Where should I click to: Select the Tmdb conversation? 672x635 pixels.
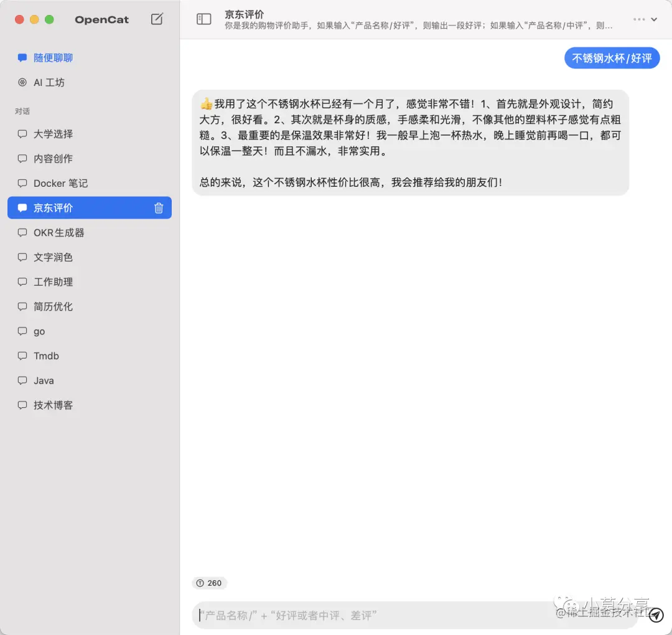[x=90, y=356]
